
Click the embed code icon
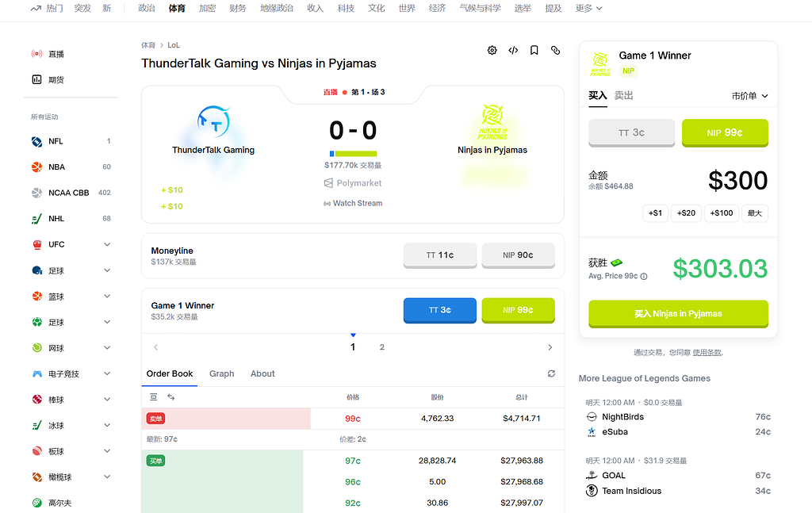[513, 50]
